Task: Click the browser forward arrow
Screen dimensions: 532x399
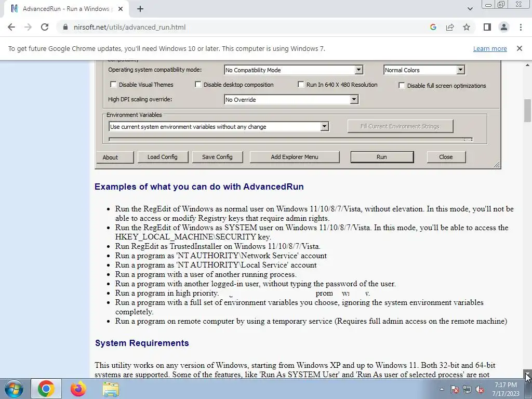Action: pyautogui.click(x=28, y=27)
